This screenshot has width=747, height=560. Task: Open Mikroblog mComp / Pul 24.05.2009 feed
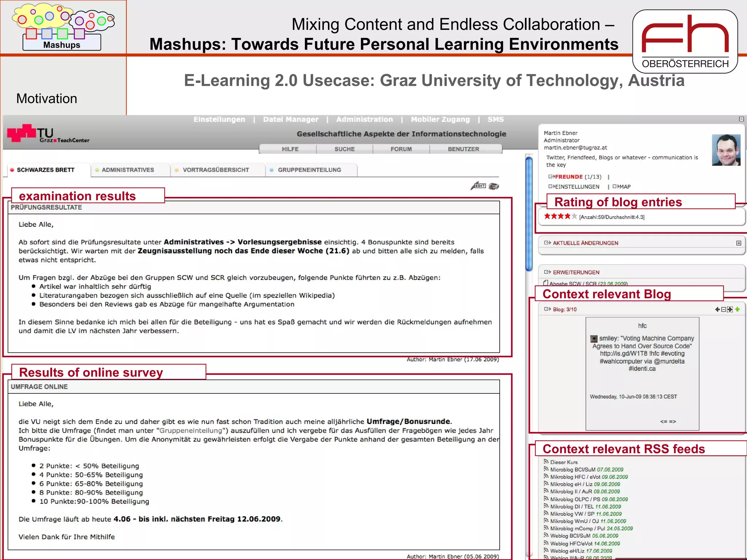tap(591, 528)
